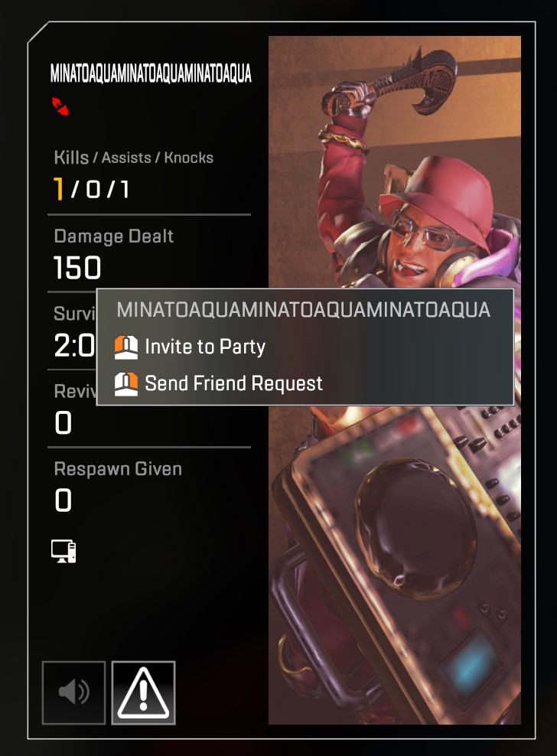Click the Origin icon beside Invite to Party
This screenshot has height=756, width=557.
point(126,347)
